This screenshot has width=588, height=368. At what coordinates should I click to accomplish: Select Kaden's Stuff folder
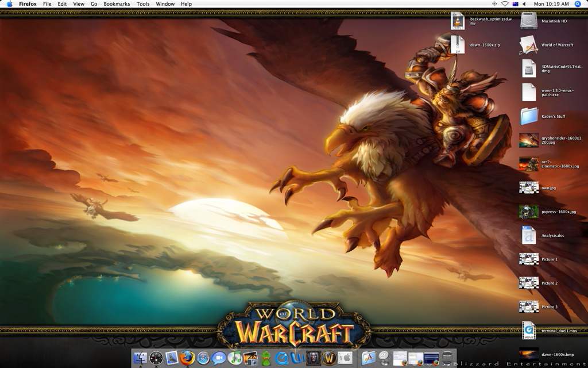point(529,116)
